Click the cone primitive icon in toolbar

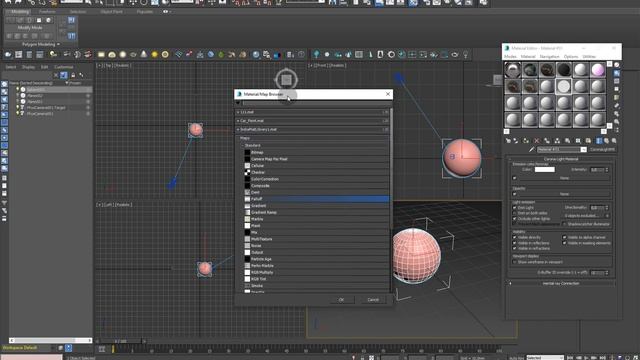[144, 54]
